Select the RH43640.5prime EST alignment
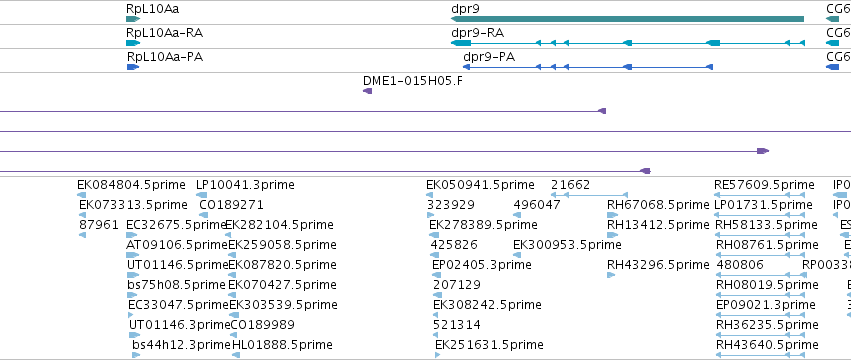The image size is (851, 360). (760, 355)
